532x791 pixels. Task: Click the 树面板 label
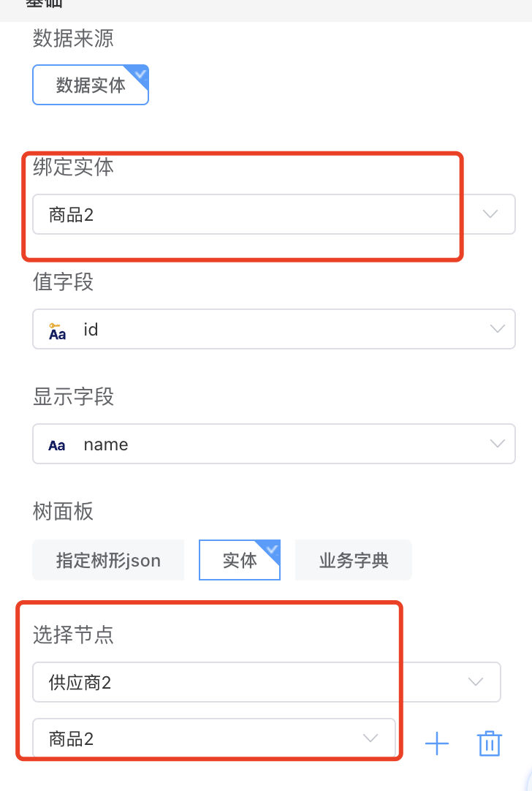[x=63, y=512]
